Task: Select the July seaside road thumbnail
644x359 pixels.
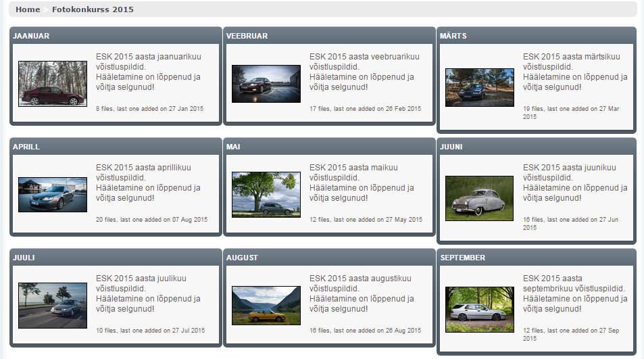Action: (53, 306)
